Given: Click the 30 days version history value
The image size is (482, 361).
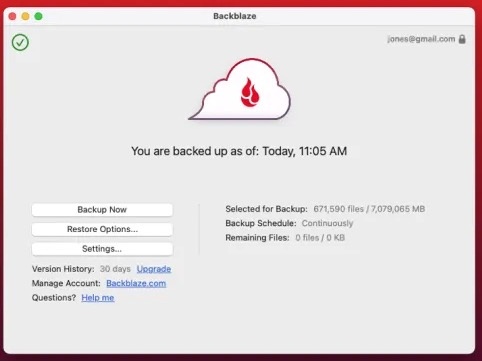Looking at the screenshot, I should (x=115, y=269).
